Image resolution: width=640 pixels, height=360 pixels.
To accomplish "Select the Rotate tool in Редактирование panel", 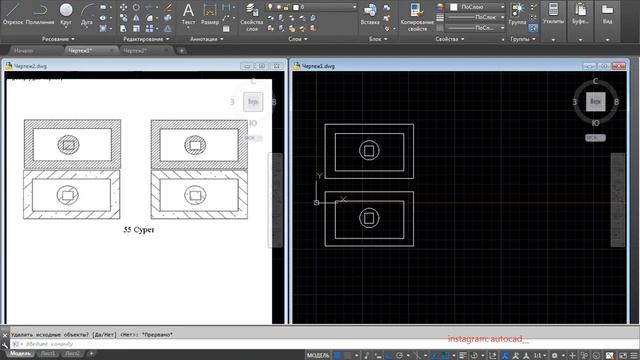I will pos(136,7).
